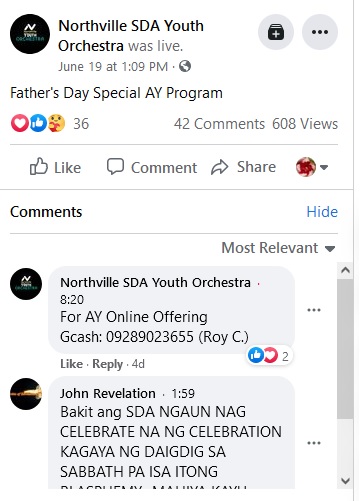The width and height of the screenshot is (361, 501).
Task: Open options for John Revelation's comment
Action: click(x=314, y=443)
